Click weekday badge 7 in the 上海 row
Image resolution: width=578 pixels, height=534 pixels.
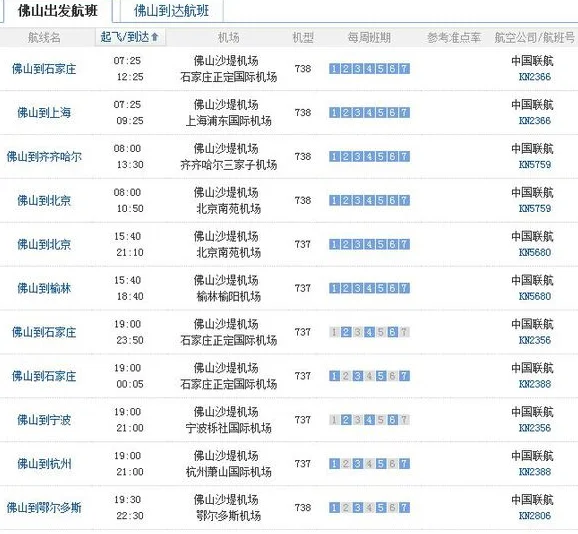coord(404,112)
